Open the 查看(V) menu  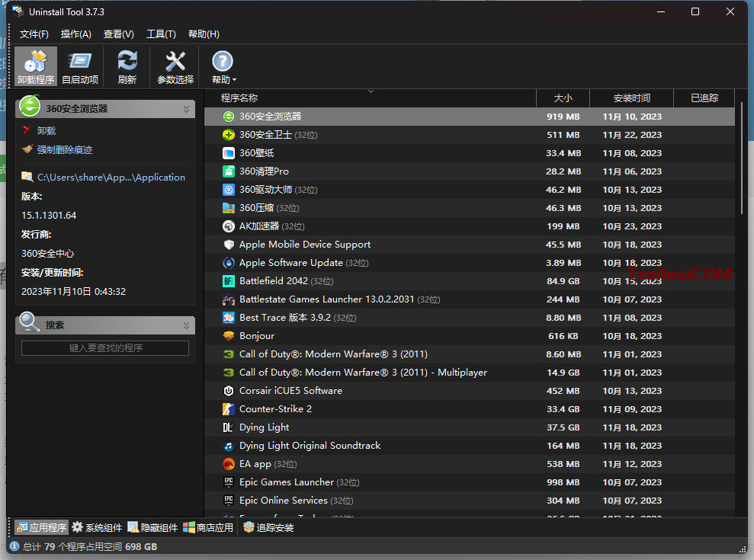tap(118, 34)
